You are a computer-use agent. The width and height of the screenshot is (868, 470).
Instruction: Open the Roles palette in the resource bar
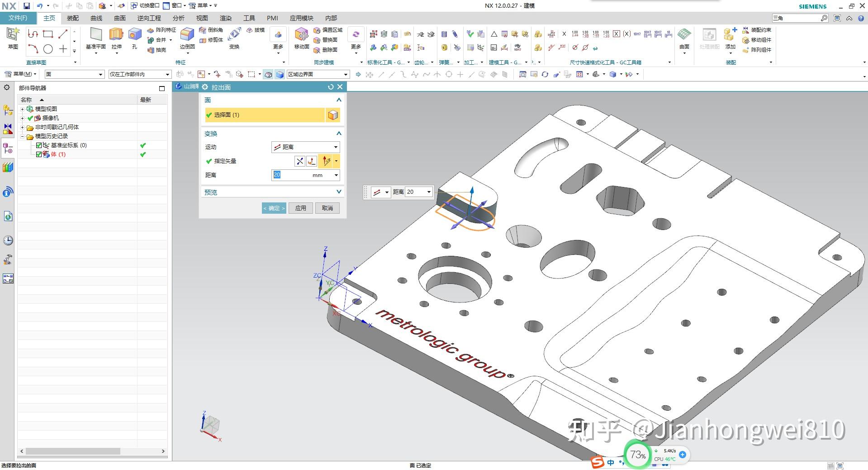8,259
